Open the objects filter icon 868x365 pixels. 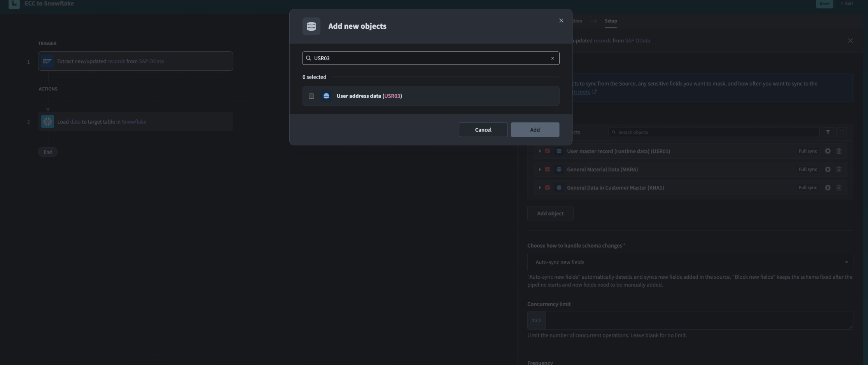point(828,132)
